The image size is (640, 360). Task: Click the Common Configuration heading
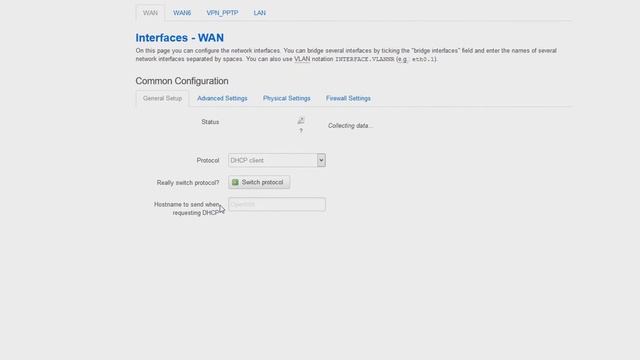(182, 81)
